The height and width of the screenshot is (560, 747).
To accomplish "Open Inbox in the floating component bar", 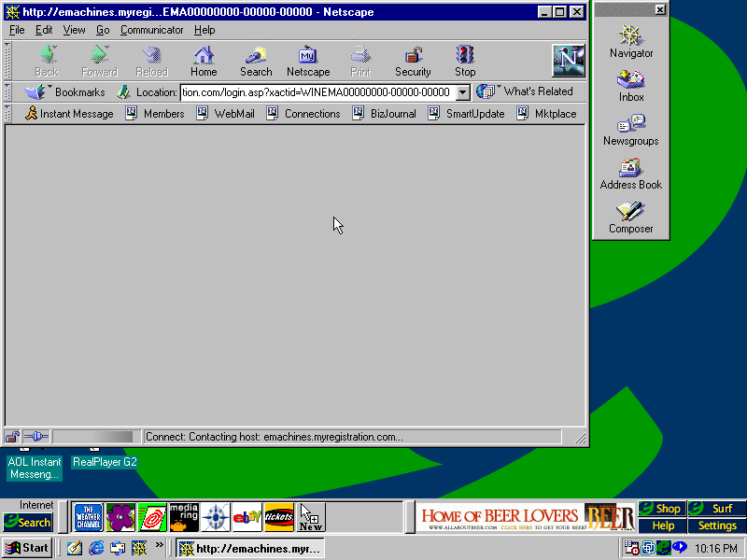I will click(x=631, y=86).
